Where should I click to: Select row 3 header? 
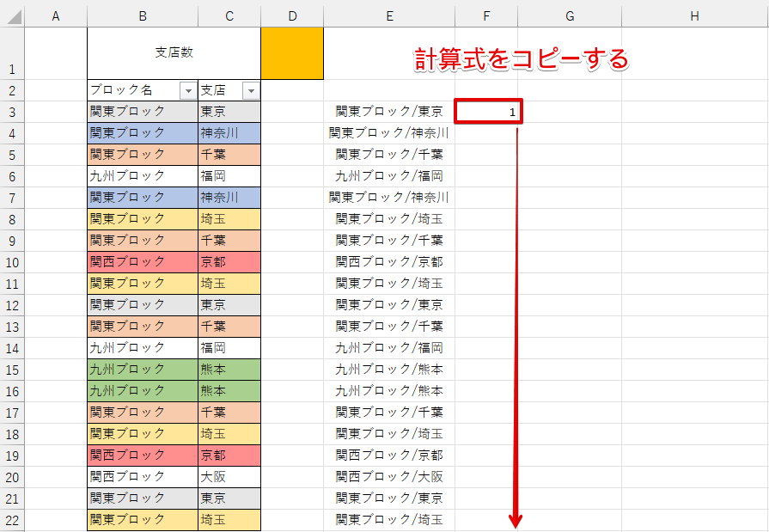click(12, 112)
